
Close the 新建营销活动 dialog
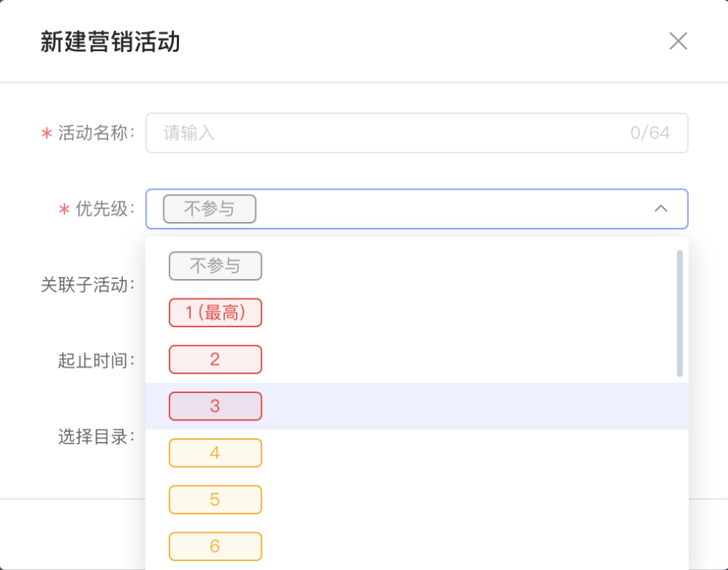[x=678, y=41]
